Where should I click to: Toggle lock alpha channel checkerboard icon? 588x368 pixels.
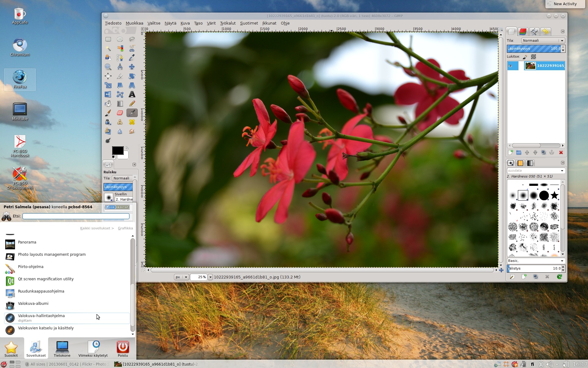(533, 57)
